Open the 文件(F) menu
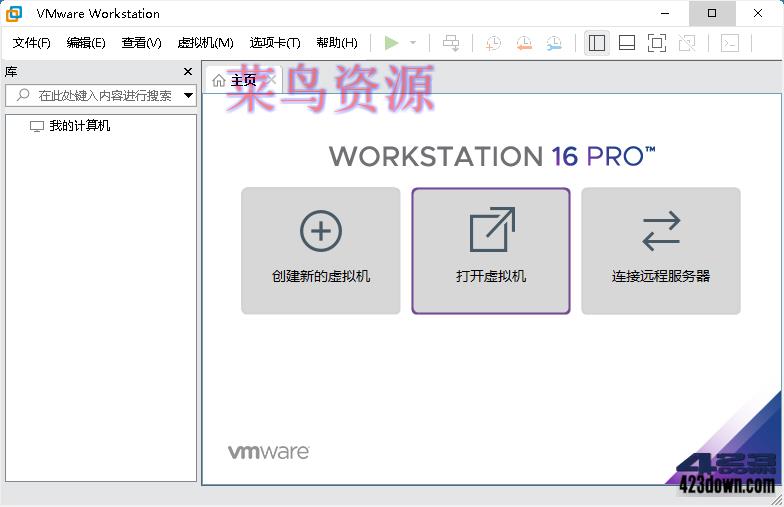 [x=32, y=43]
